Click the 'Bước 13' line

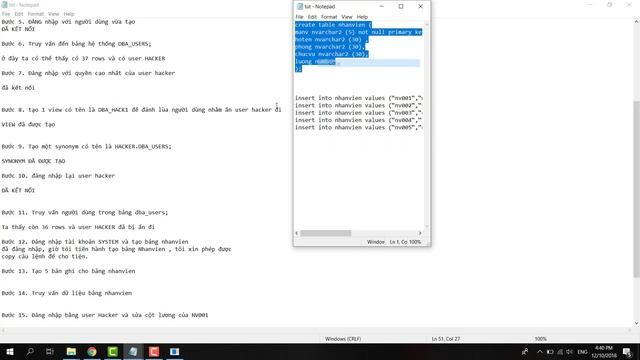68,271
